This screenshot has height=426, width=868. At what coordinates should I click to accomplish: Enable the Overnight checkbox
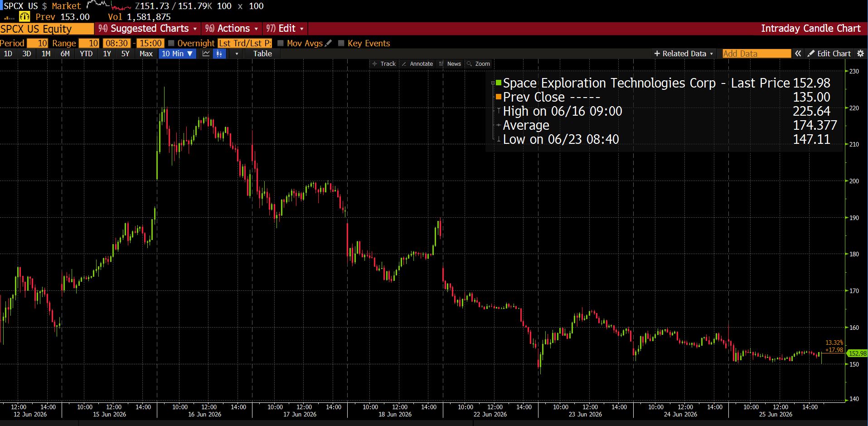click(171, 43)
